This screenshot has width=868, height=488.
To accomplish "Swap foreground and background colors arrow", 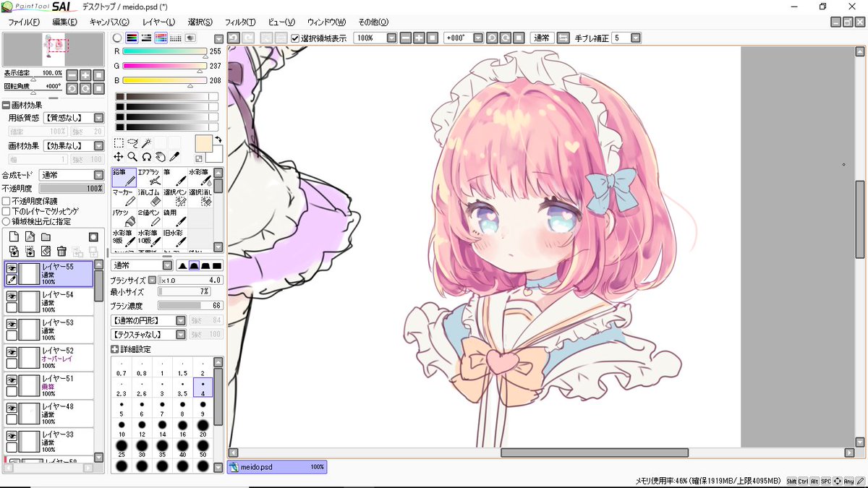I will click(218, 140).
